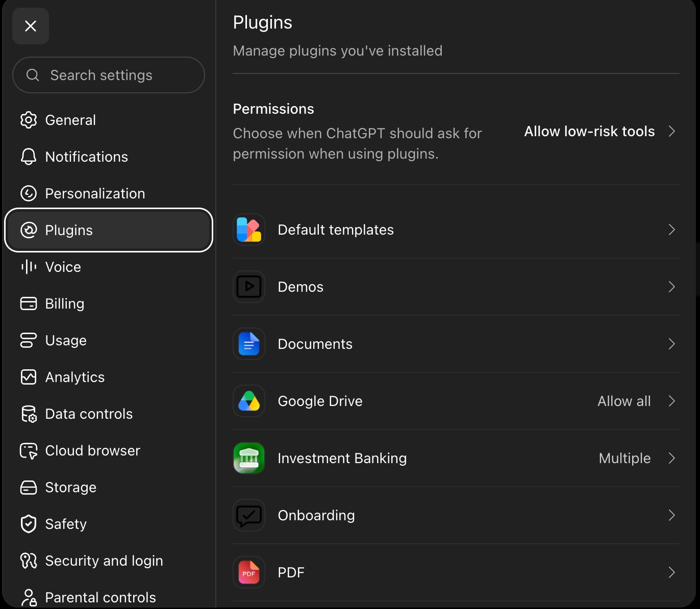700x609 pixels.
Task: Go to Notifications settings
Action: (109, 157)
